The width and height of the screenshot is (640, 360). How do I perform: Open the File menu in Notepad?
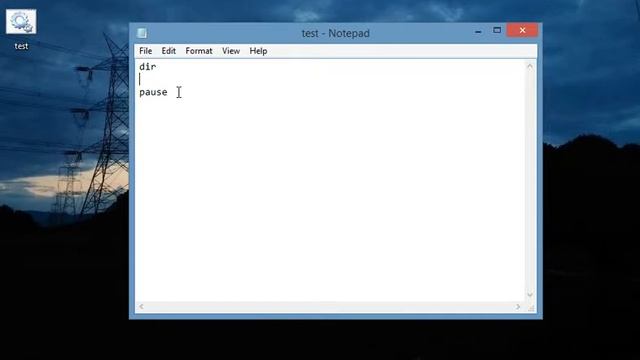click(145, 51)
